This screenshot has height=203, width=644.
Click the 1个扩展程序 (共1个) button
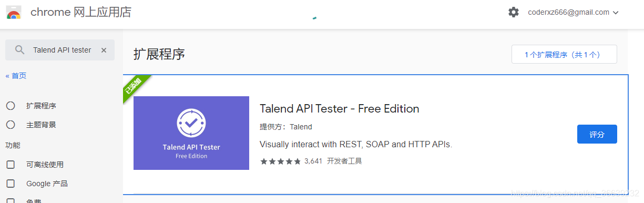[564, 54]
